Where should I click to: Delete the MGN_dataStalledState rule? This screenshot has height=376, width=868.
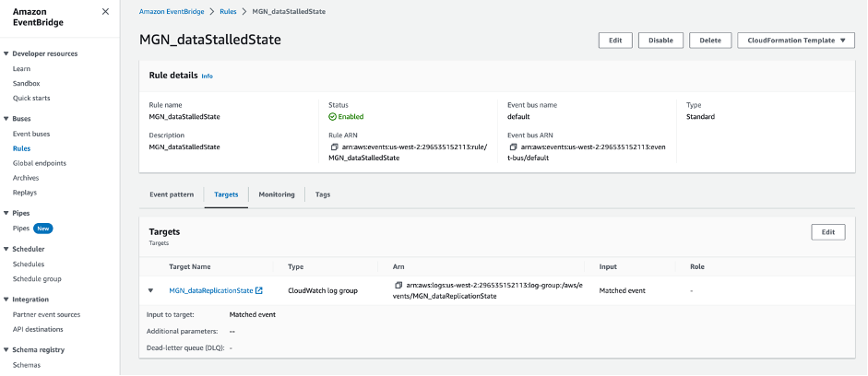coord(710,41)
